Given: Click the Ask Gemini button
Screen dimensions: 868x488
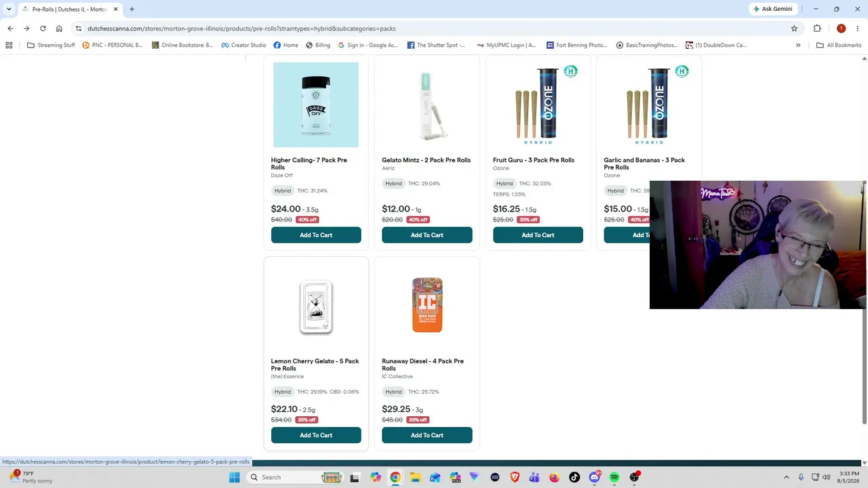Looking at the screenshot, I should (x=772, y=9).
